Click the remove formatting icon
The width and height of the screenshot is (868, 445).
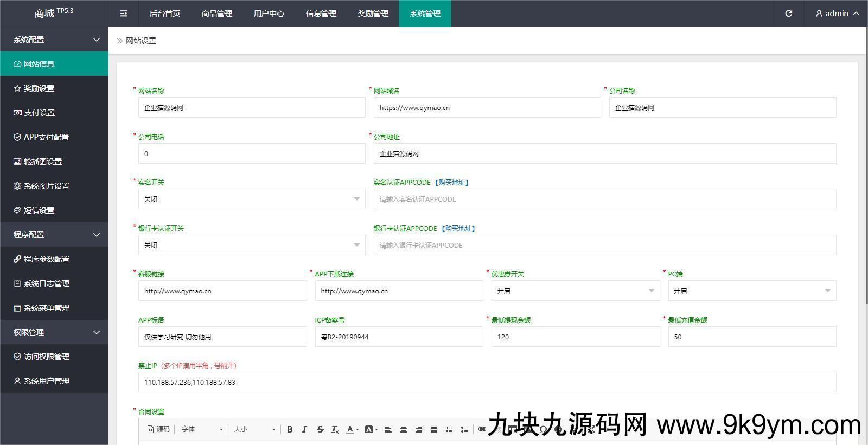click(335, 429)
